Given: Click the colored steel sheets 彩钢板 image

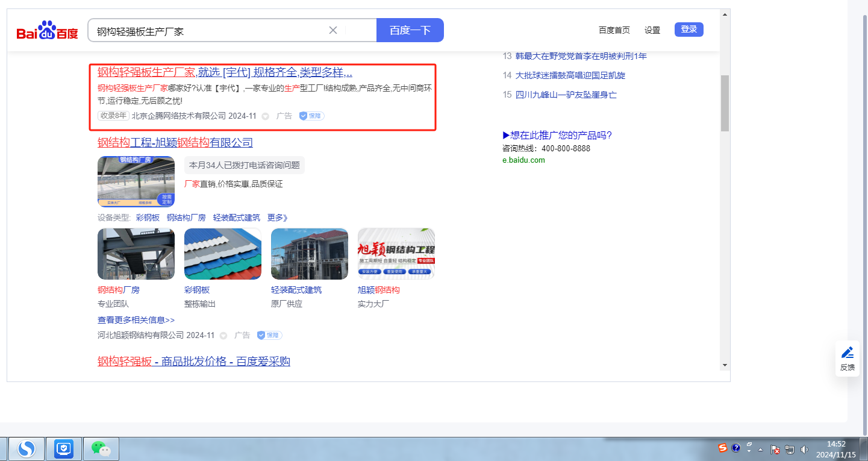Looking at the screenshot, I should 223,254.
